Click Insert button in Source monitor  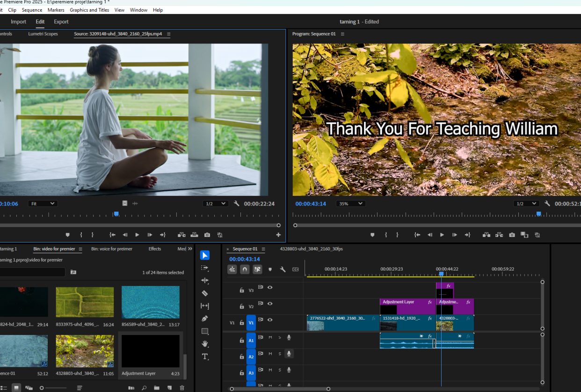[182, 235]
